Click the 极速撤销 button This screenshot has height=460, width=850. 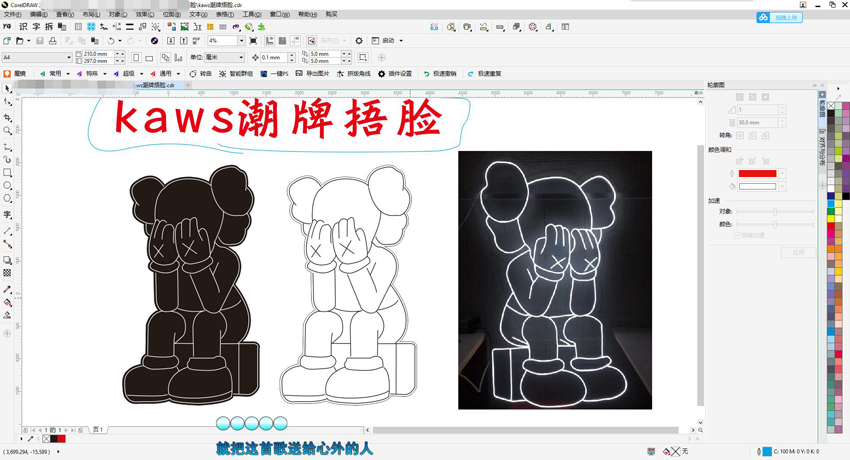tap(440, 74)
